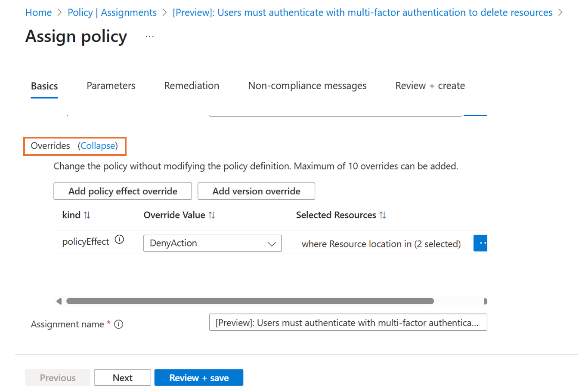
Task: Sort by Selected Resources column arrows
Action: (383, 215)
